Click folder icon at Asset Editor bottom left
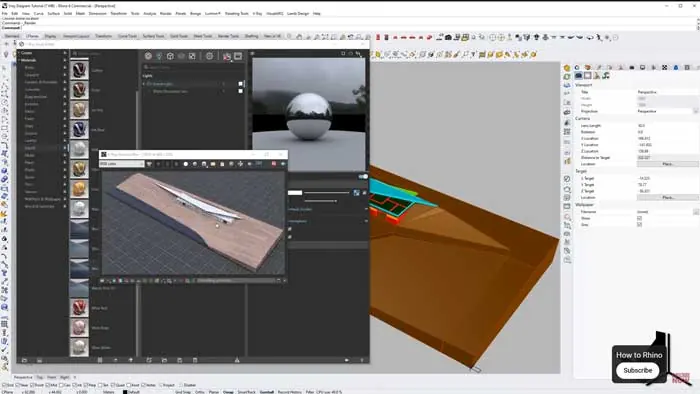 point(25,360)
